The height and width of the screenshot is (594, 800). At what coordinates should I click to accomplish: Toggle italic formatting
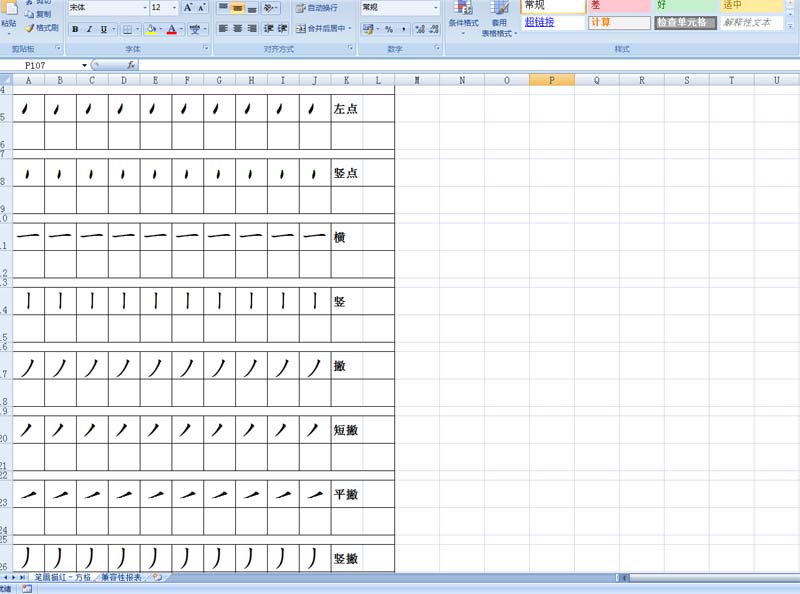tap(89, 30)
